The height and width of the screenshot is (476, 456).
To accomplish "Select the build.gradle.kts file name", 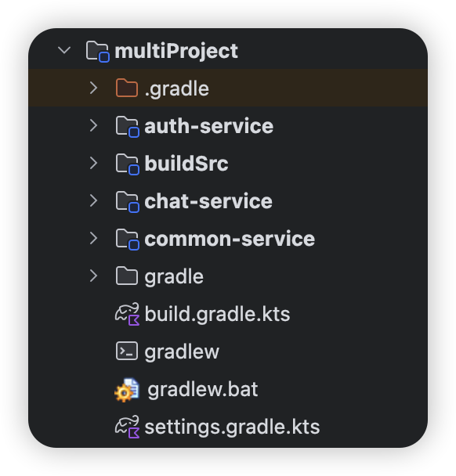I will click(x=217, y=314).
